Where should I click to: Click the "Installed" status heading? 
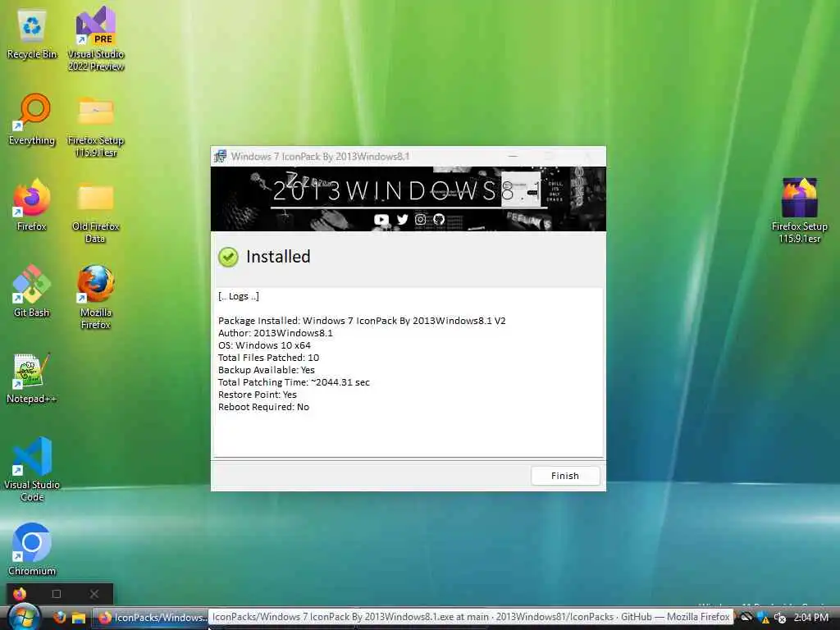pos(278,257)
